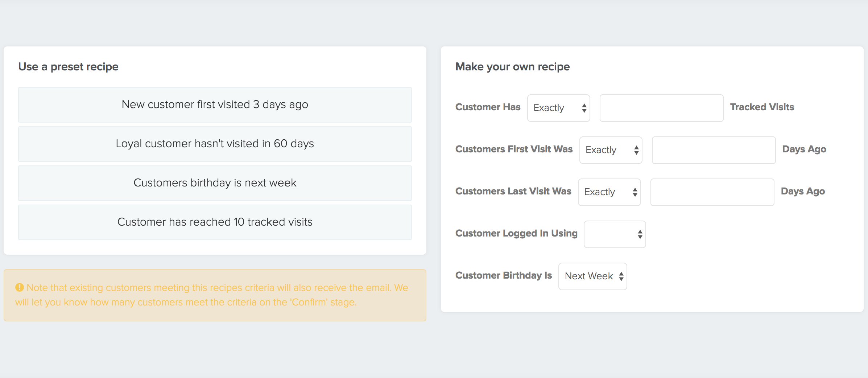The image size is (868, 378).
Task: Click the 'Customer Has' label
Action: coord(488,107)
